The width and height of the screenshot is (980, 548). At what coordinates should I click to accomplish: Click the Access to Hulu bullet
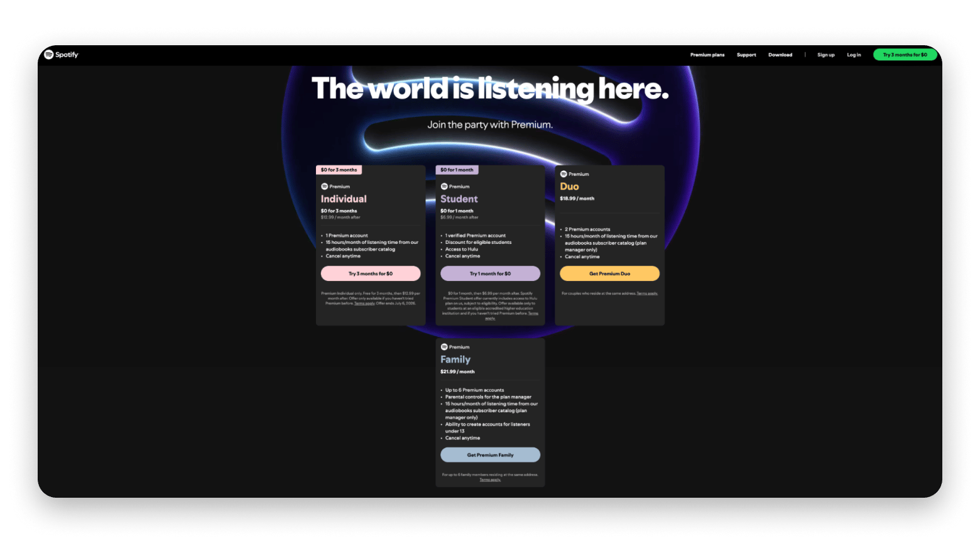click(x=462, y=249)
